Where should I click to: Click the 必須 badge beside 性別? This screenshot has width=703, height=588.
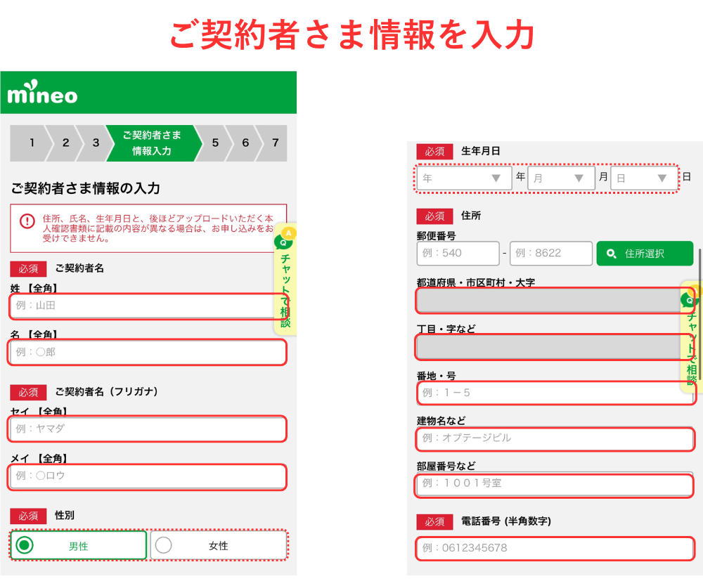tap(28, 516)
